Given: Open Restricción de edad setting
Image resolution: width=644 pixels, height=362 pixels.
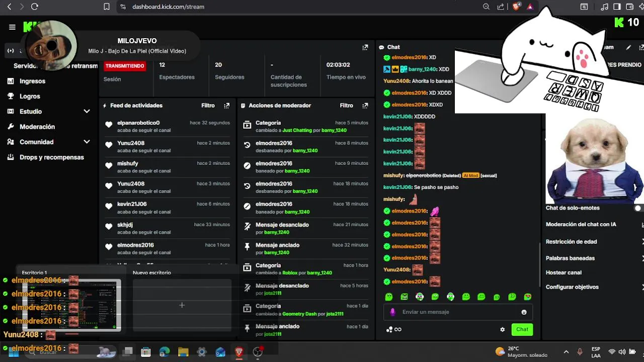Looking at the screenshot, I should click(572, 242).
